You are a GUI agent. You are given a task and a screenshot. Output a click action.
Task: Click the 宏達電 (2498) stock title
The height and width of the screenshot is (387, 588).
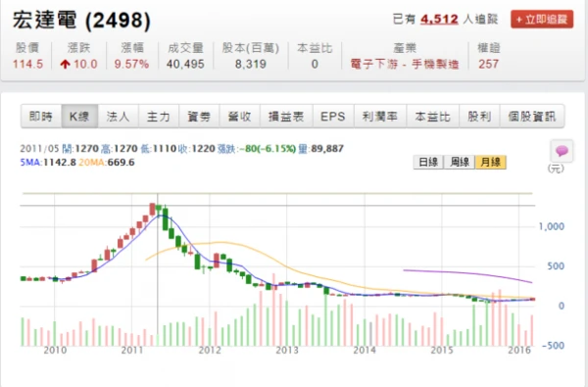(81, 21)
